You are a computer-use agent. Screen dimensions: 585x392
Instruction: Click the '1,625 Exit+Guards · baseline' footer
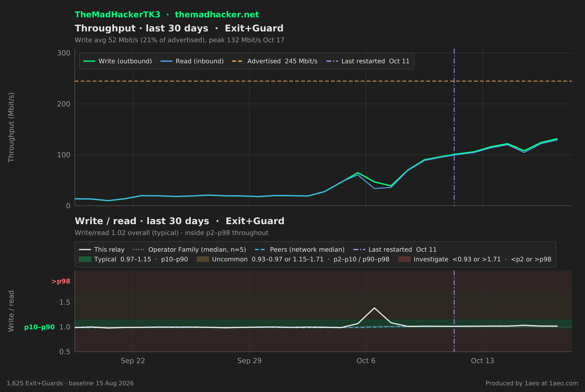pyautogui.click(x=70, y=383)
